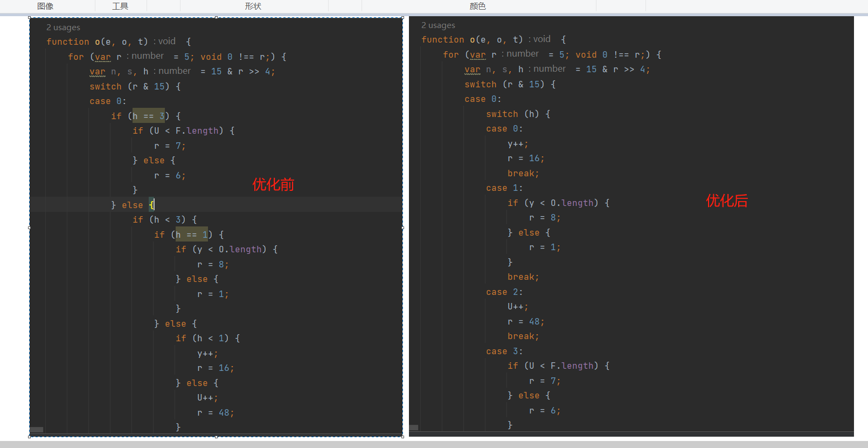The height and width of the screenshot is (448, 868).
Task: Click the red 优化前 annotation text
Action: [x=274, y=185]
